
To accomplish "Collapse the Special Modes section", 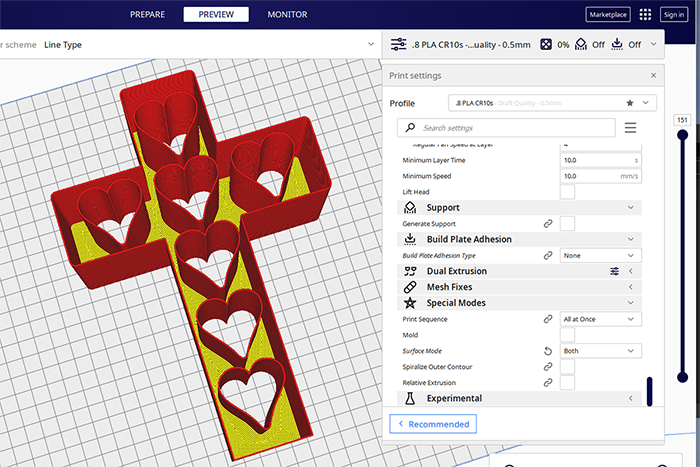I will pos(631,303).
